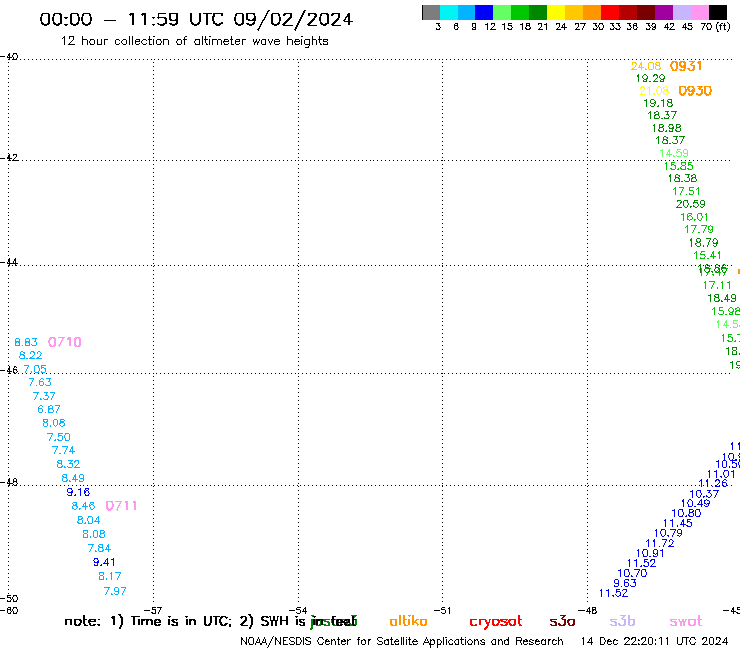740x650 pixels.
Task: Select the s3a satellite legend label
Action: (562, 622)
